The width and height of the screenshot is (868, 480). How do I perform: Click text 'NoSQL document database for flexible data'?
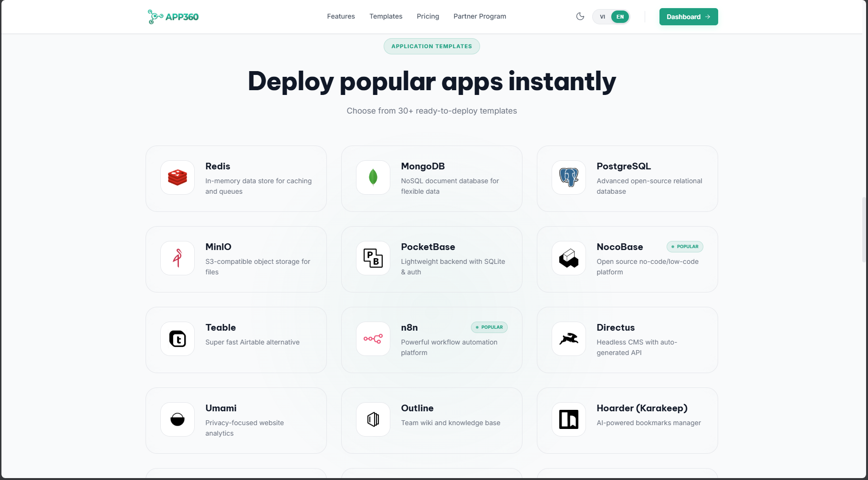(x=450, y=186)
